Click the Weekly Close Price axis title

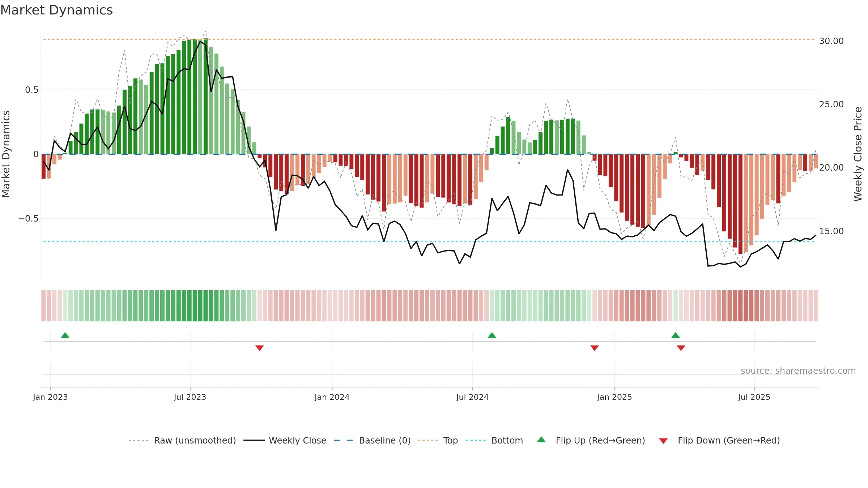click(858, 154)
